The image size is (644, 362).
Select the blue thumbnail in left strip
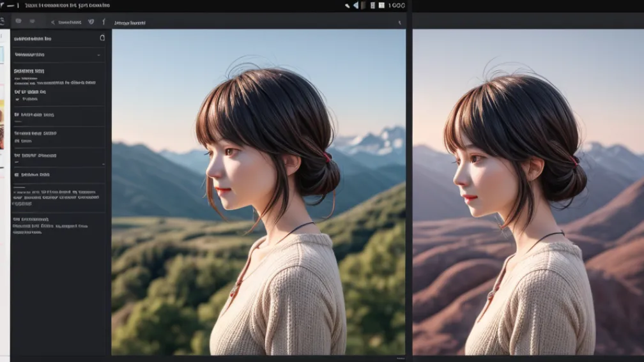(2, 55)
